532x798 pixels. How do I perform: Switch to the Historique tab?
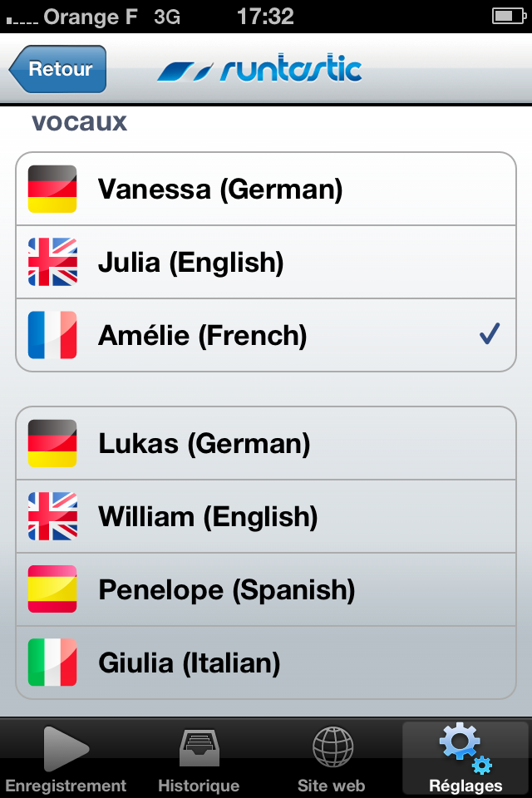199,758
